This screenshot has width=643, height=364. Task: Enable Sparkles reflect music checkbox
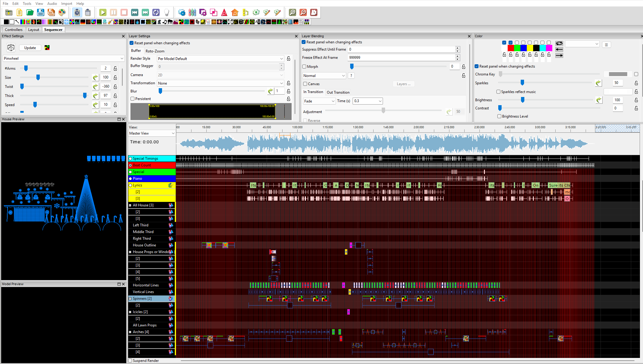point(498,92)
